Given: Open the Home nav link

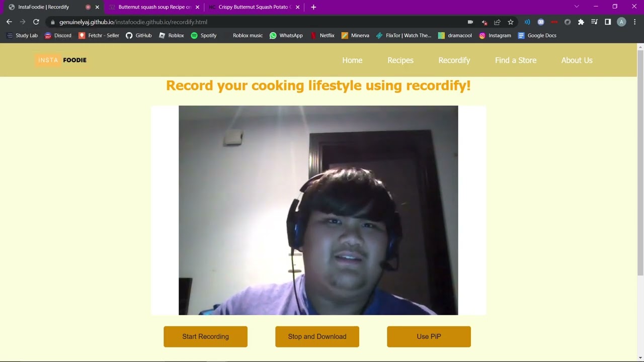Looking at the screenshot, I should click(x=352, y=60).
